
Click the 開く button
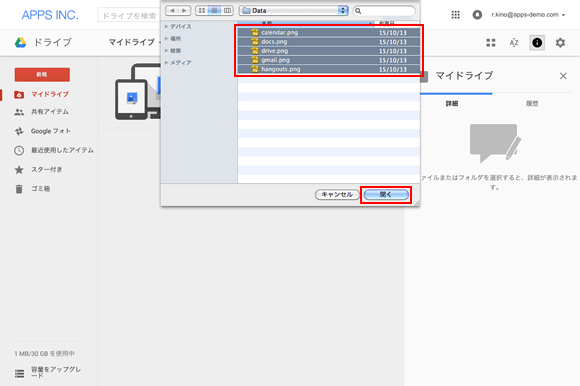386,194
